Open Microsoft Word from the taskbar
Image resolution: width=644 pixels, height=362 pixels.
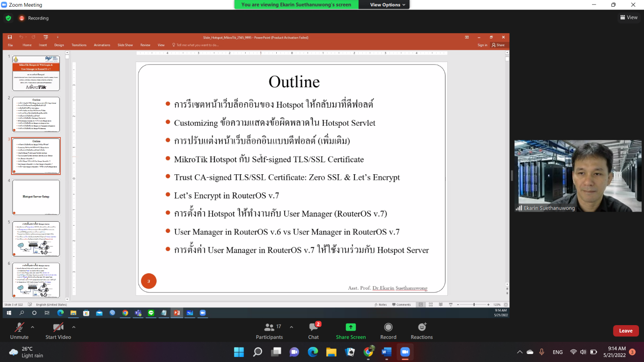[x=386, y=352]
